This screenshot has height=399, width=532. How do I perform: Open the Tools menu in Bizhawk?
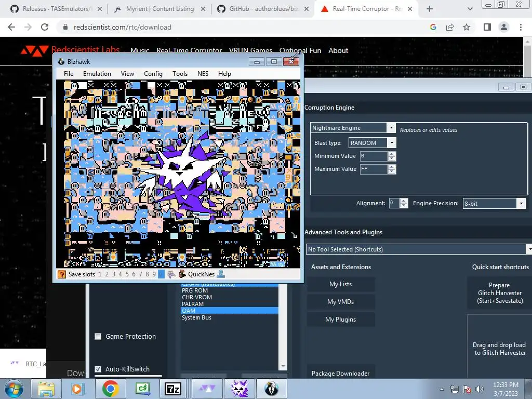[180, 74]
